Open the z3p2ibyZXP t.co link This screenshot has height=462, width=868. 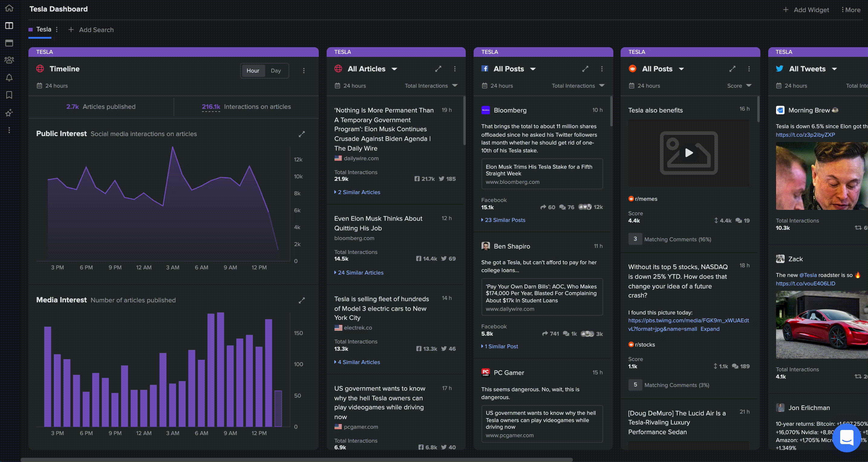coord(805,135)
